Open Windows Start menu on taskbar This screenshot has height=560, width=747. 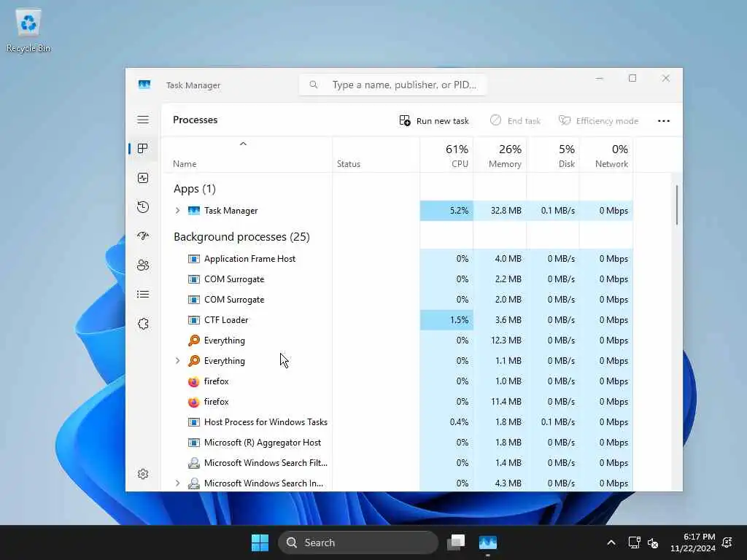[x=260, y=542]
